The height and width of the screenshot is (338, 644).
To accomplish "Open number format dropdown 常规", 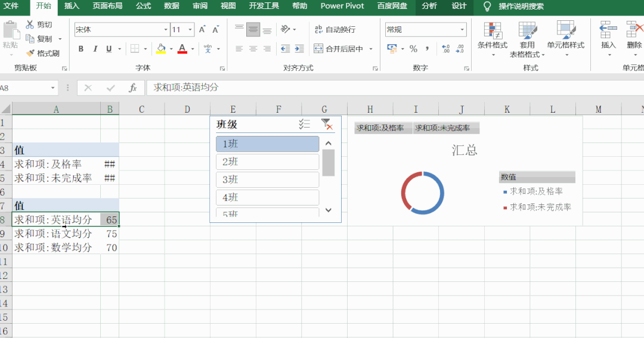I will click(462, 30).
